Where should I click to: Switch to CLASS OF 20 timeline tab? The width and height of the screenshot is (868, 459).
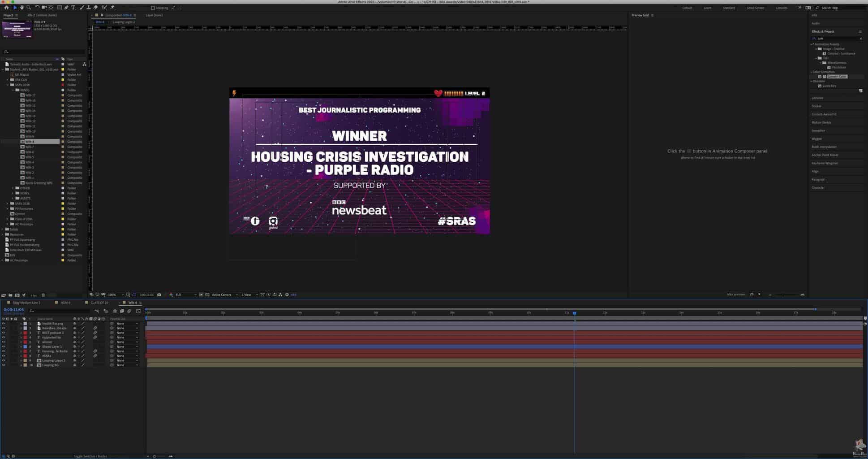(99, 303)
